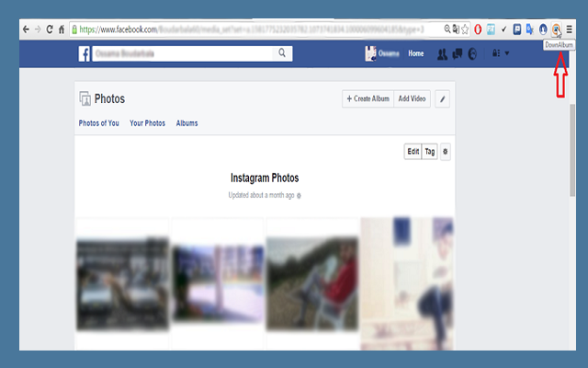
Task: Bookmark this page with the star
Action: [x=465, y=29]
